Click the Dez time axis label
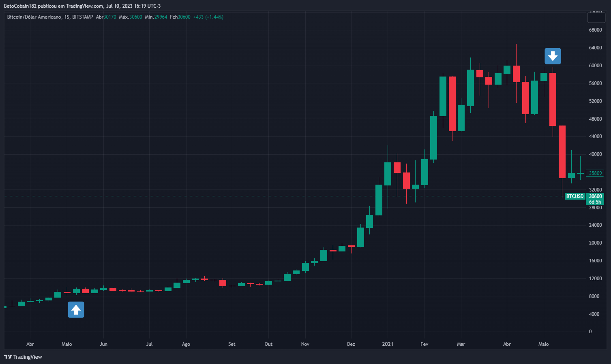This screenshot has width=611, height=364. 351,344
